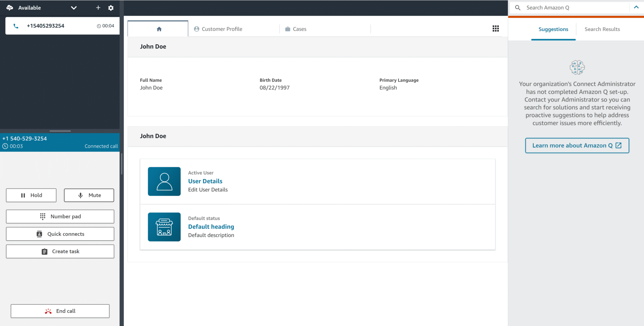End the current call

(60, 311)
